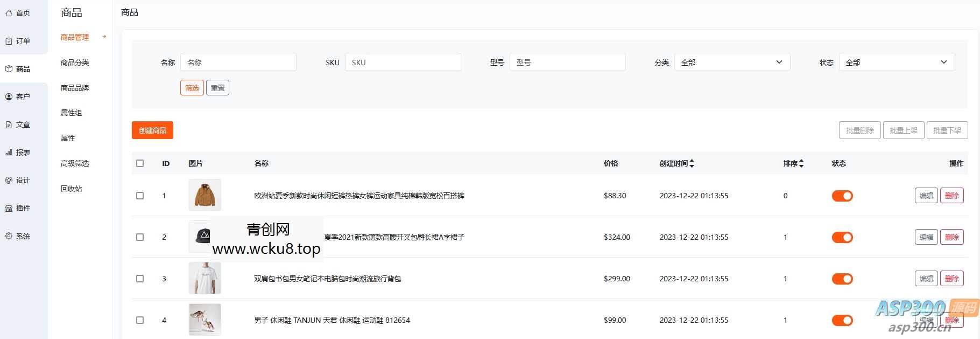Image resolution: width=980 pixels, height=339 pixels.
Task: Open the shoes thumbnail for product 4
Action: click(x=205, y=320)
